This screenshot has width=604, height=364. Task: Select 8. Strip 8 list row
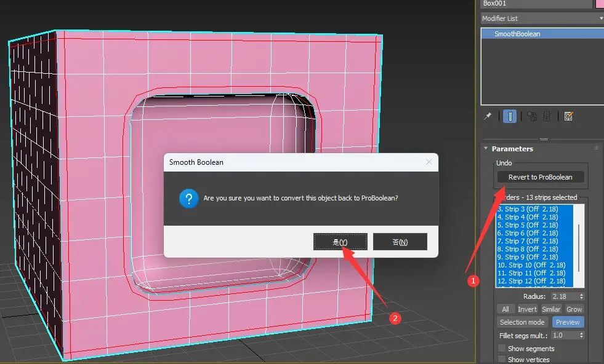(x=534, y=249)
